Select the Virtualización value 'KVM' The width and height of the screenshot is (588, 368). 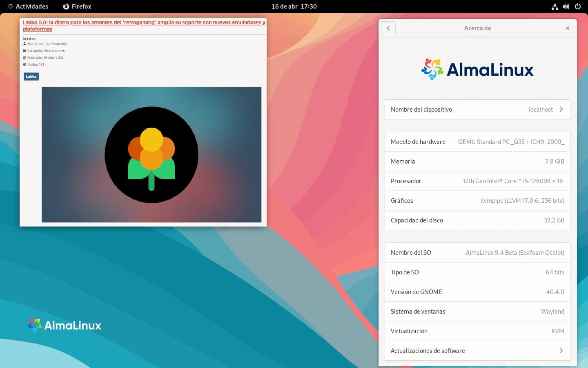coord(558,331)
